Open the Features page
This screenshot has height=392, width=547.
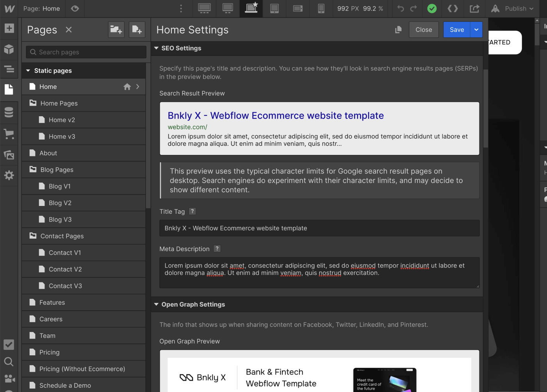click(x=84, y=302)
